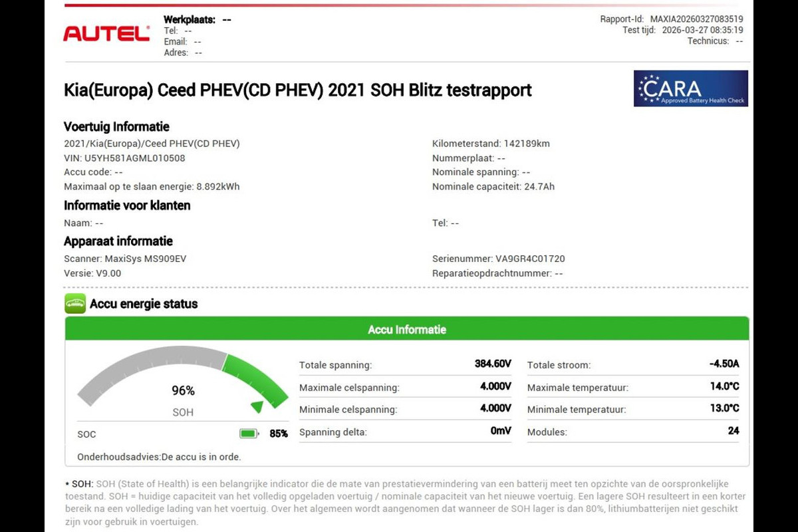This screenshot has height=532, width=798.
Task: Click the report title Ceed PHEV SOH Blitz testrapport
Action: 297,90
